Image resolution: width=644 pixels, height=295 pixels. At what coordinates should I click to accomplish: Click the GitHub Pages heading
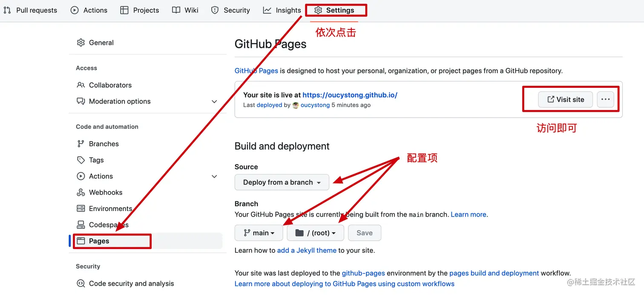click(x=270, y=44)
